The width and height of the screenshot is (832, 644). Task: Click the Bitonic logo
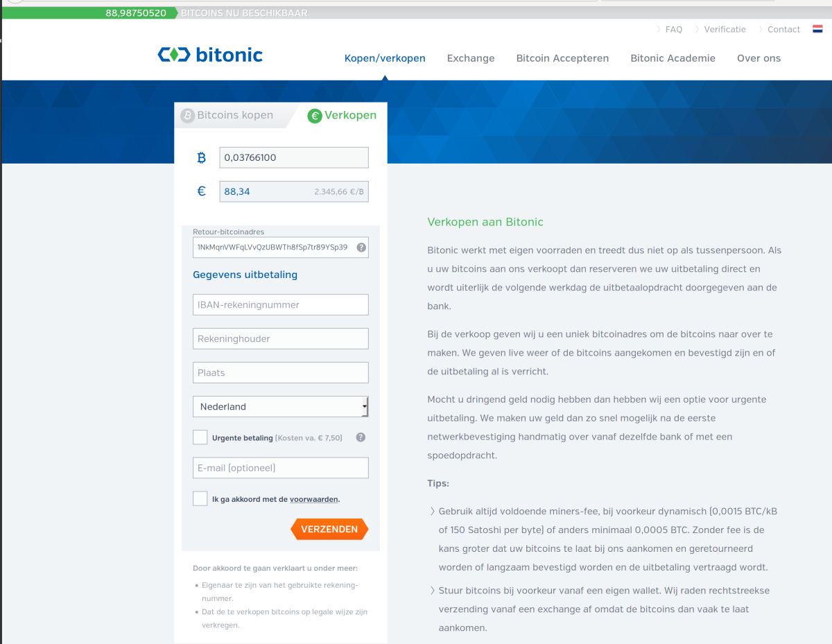pos(209,54)
